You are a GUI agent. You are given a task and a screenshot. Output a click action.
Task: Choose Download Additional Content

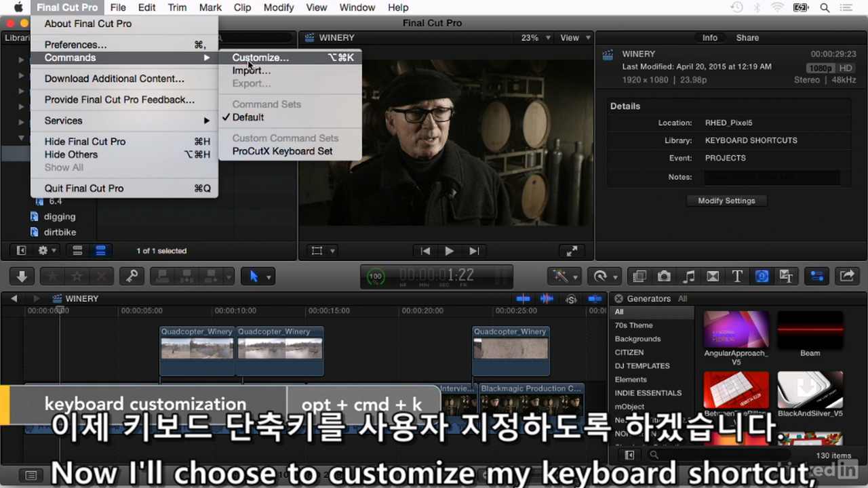click(124, 79)
